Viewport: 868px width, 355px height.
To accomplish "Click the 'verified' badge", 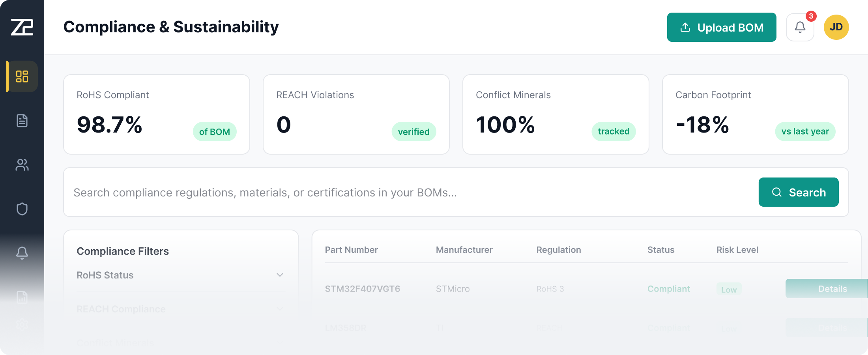I will pyautogui.click(x=414, y=132).
